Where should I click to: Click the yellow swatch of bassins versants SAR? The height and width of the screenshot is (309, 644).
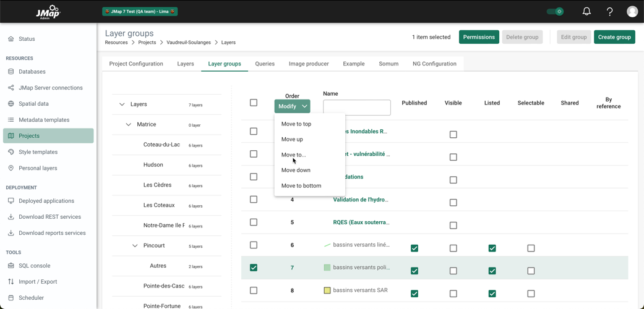[x=327, y=290]
